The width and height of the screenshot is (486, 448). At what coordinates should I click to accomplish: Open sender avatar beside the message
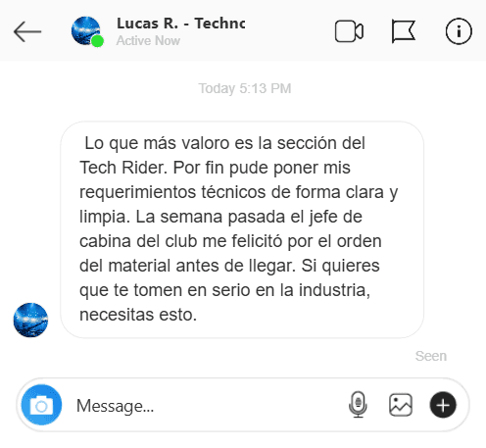(30, 320)
